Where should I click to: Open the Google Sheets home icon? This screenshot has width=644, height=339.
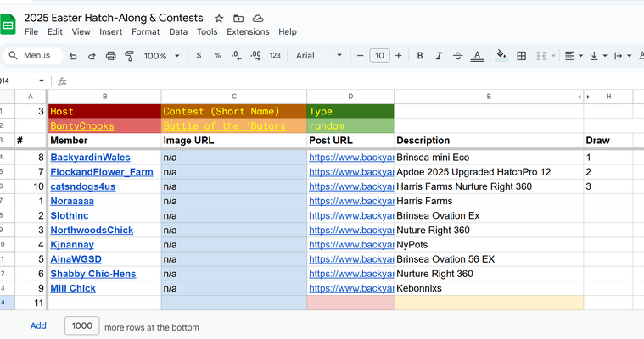(8, 25)
